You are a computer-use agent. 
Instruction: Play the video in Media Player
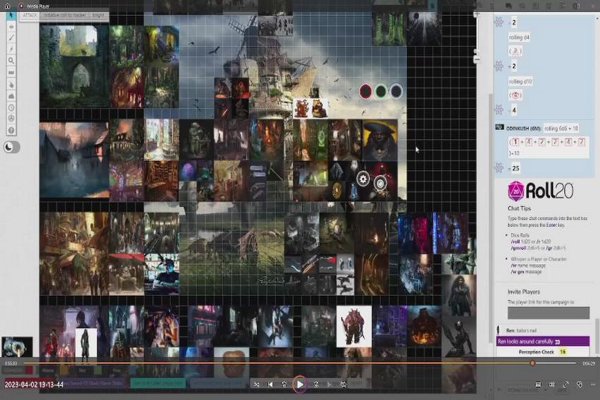300,384
